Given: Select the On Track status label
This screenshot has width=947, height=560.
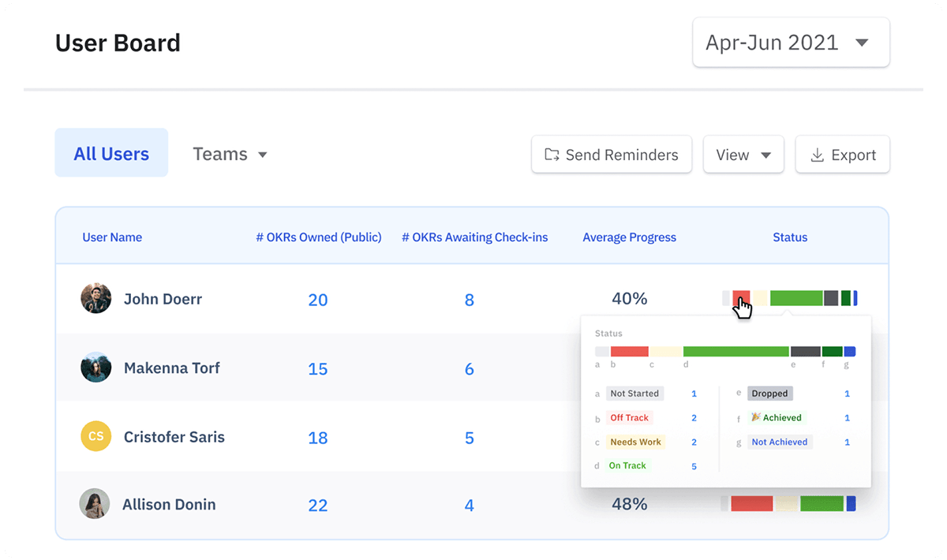Looking at the screenshot, I should click(628, 465).
